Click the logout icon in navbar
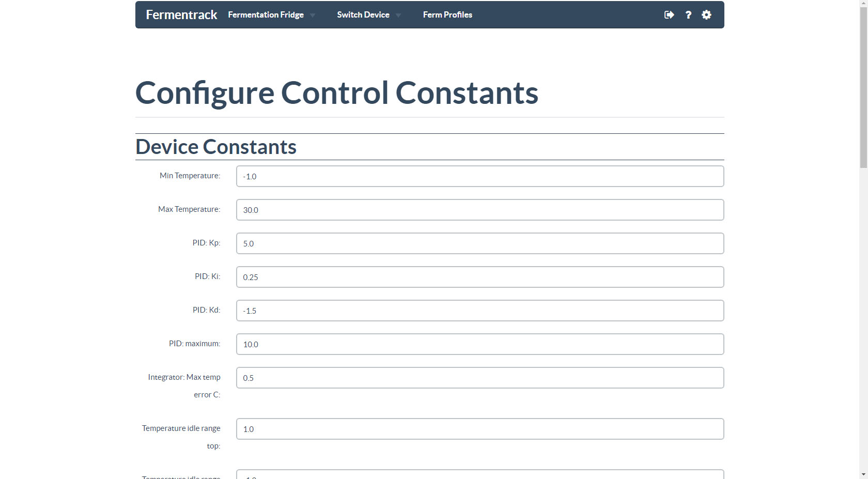This screenshot has width=868, height=479. click(x=669, y=15)
